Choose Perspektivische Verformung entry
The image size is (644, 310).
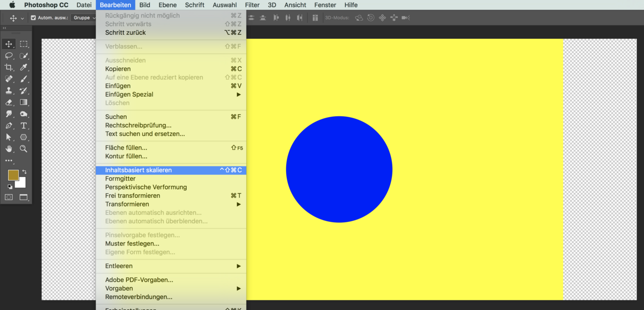[171, 187]
